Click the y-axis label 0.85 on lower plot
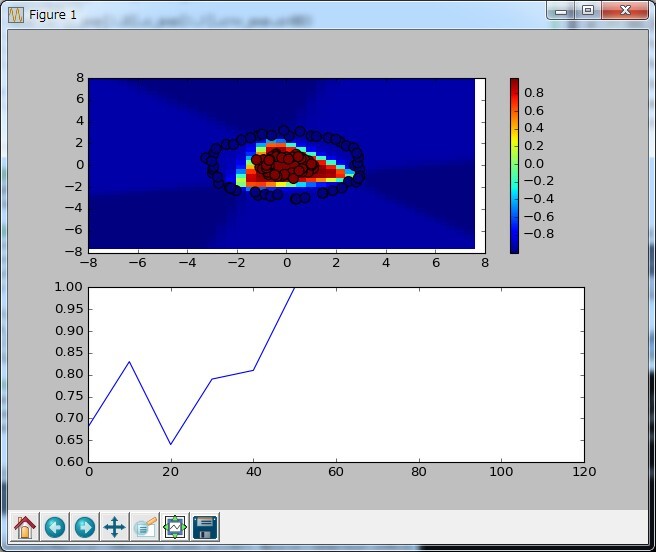Viewport: 656px width, 552px height. (x=69, y=353)
